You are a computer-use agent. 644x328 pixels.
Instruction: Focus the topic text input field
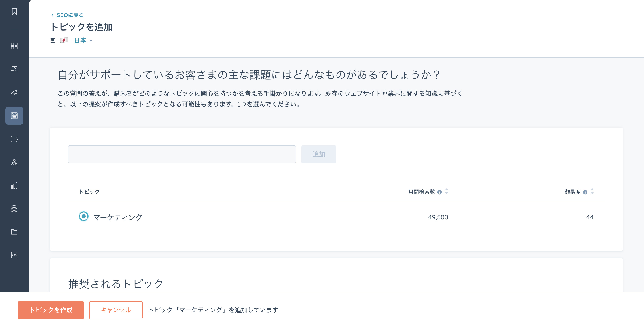click(x=182, y=154)
